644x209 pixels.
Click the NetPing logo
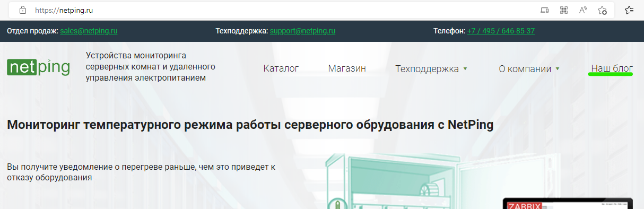click(x=38, y=67)
